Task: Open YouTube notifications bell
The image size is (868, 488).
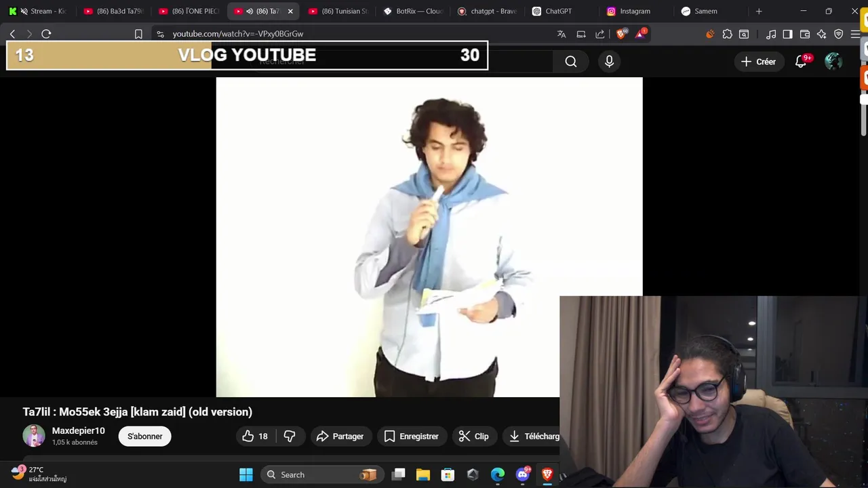Action: tap(801, 62)
